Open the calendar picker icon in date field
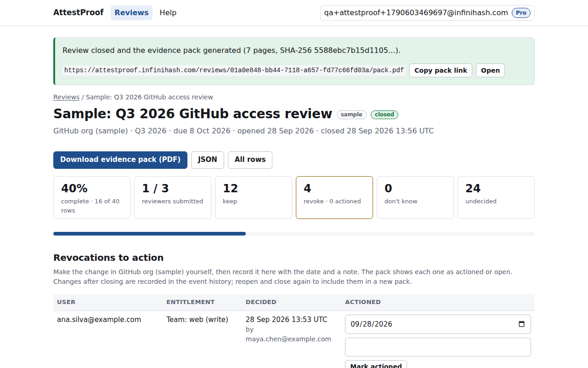 [x=521, y=324]
